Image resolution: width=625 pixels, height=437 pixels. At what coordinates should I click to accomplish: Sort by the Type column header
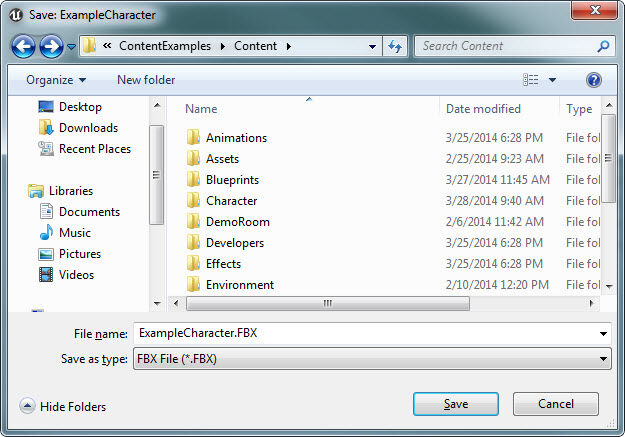579,109
